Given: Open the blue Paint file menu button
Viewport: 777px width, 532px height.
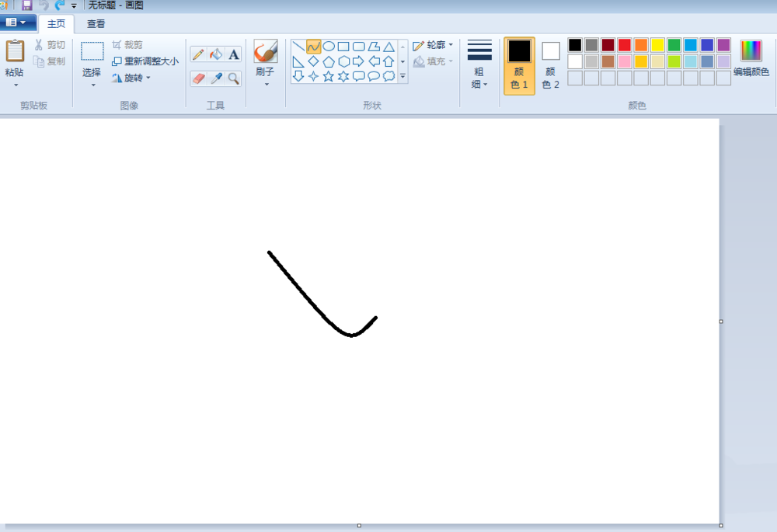Looking at the screenshot, I should point(18,23).
